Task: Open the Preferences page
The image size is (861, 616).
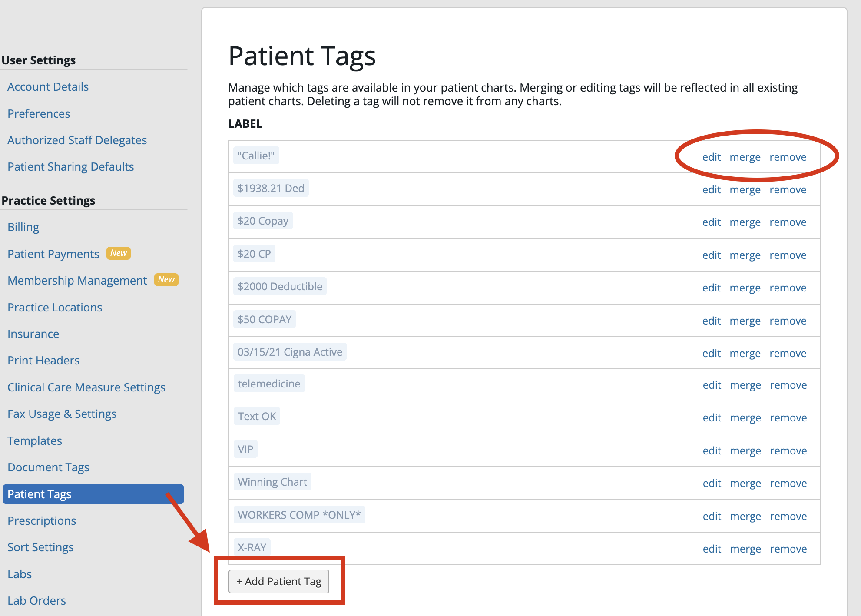Action: tap(39, 113)
